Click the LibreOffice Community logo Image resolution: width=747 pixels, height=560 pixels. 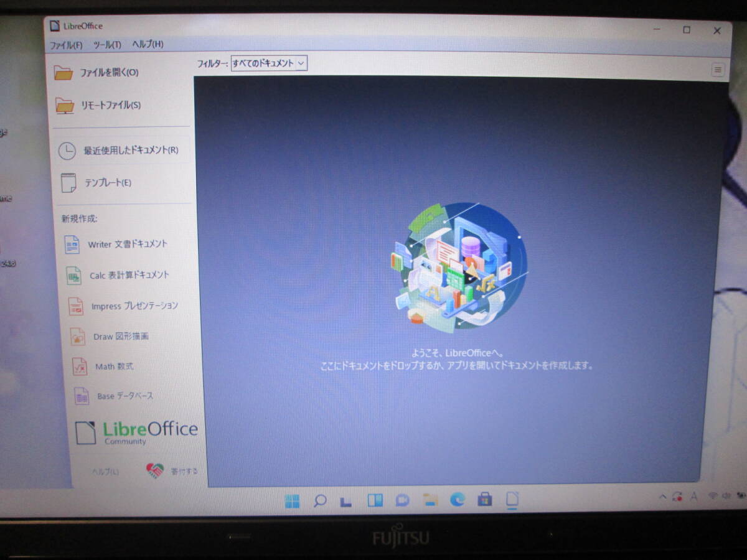point(137,432)
